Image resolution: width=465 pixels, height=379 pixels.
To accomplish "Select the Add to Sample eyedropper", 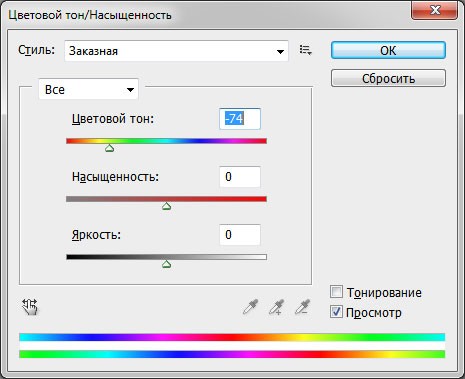I will (277, 307).
